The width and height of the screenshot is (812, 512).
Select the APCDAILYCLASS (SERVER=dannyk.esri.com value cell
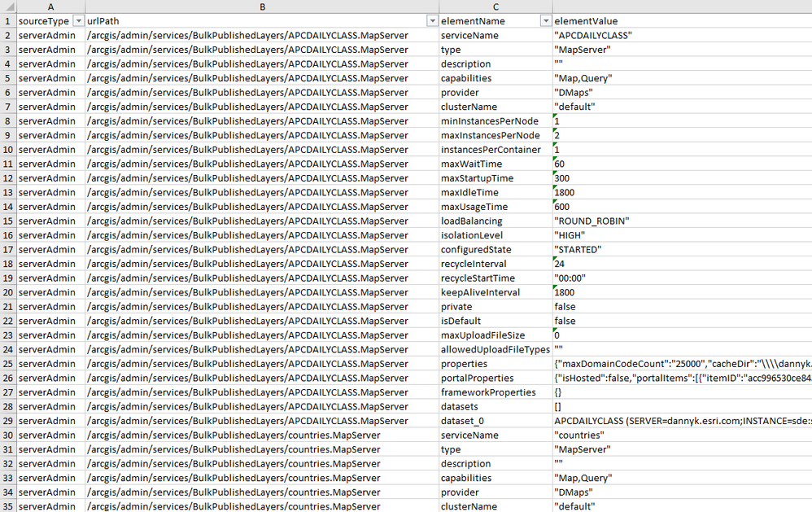coord(682,421)
